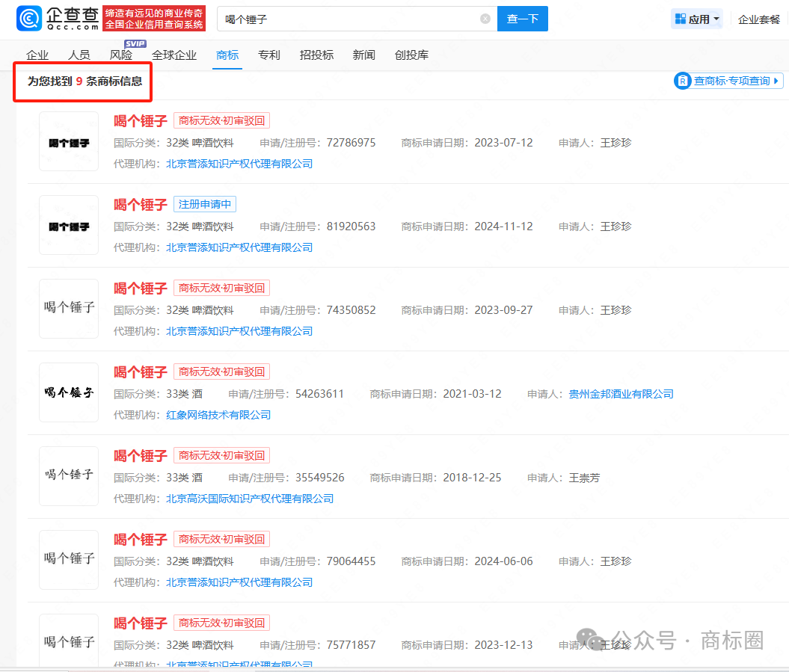This screenshot has width=789, height=672.
Task: Open the 全球企业 tab
Action: [x=174, y=55]
